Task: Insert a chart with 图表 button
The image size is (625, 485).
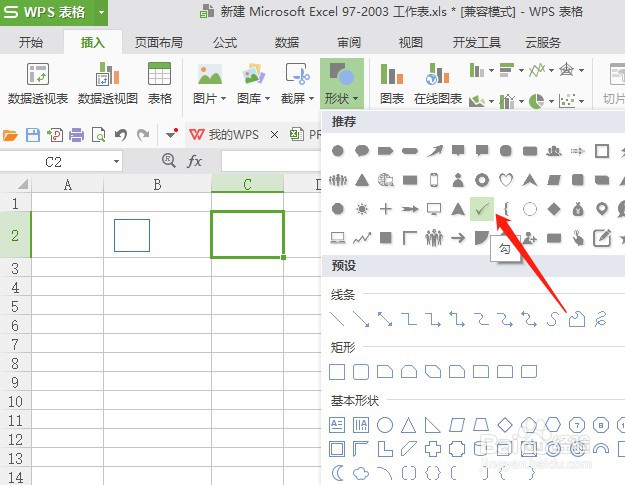Action: (392, 84)
